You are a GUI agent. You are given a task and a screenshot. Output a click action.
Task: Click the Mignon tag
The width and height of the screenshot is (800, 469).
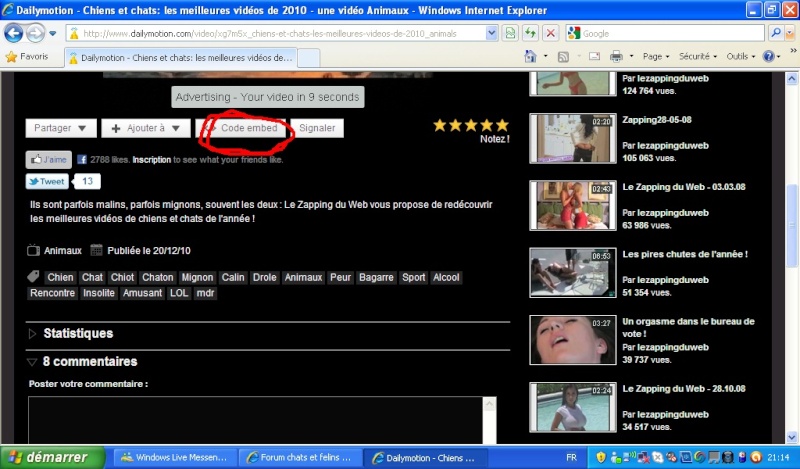click(x=197, y=278)
